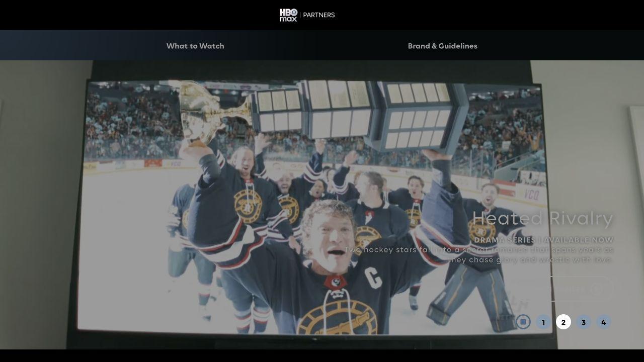The image size is (644, 362).
Task: Click the HBO Max Partners logo
Action: (x=307, y=15)
